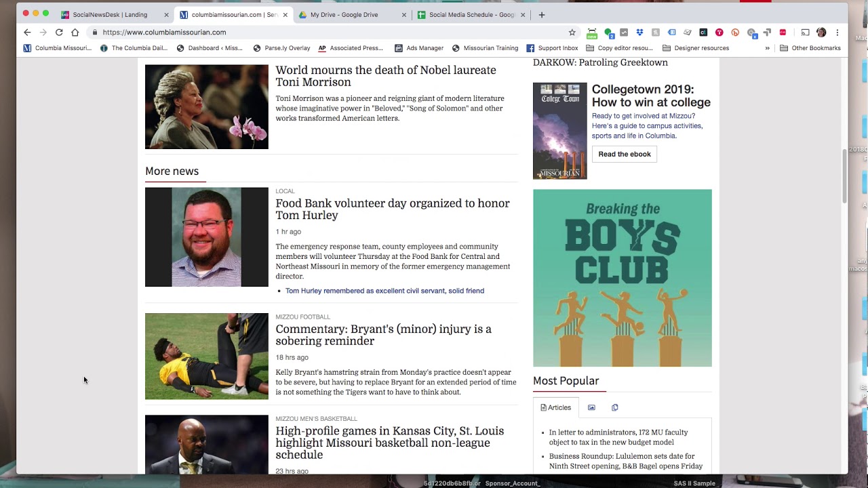The height and width of the screenshot is (488, 868).
Task: Close the SocialNewsDesk tab
Action: [166, 14]
